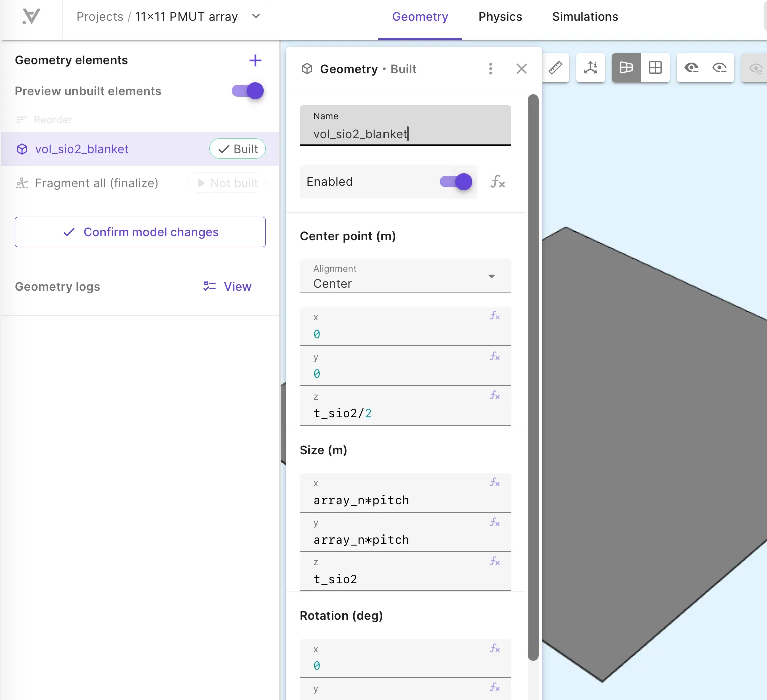The image size is (767, 700).
Task: Select vol_sio2_blanket geometry element
Action: (140, 149)
